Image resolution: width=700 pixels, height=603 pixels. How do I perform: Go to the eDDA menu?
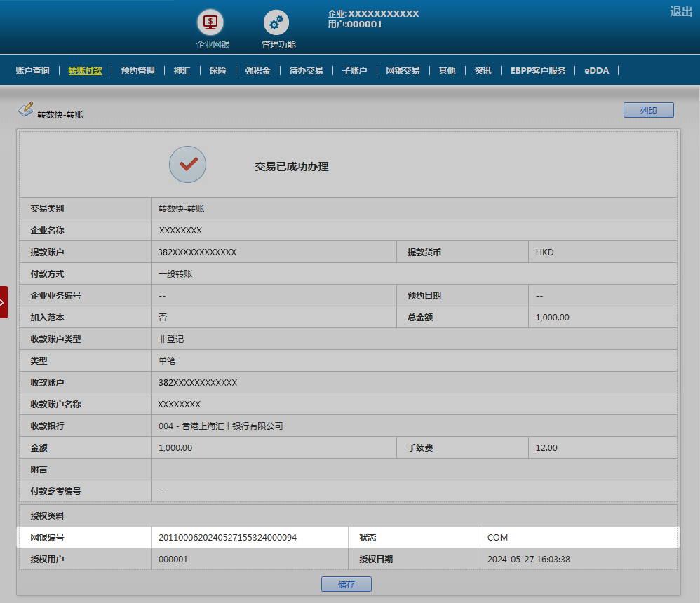(597, 71)
